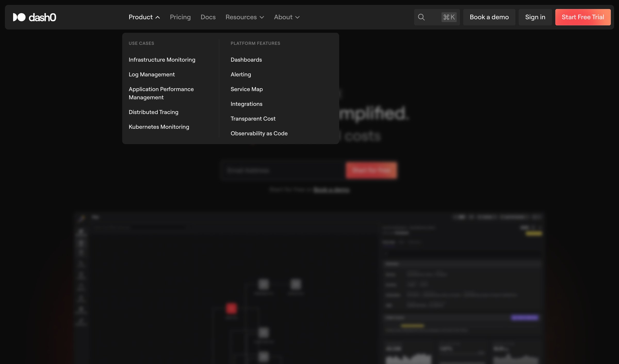Go to Dashboards feature page
This screenshot has width=619, height=364.
pos(246,60)
